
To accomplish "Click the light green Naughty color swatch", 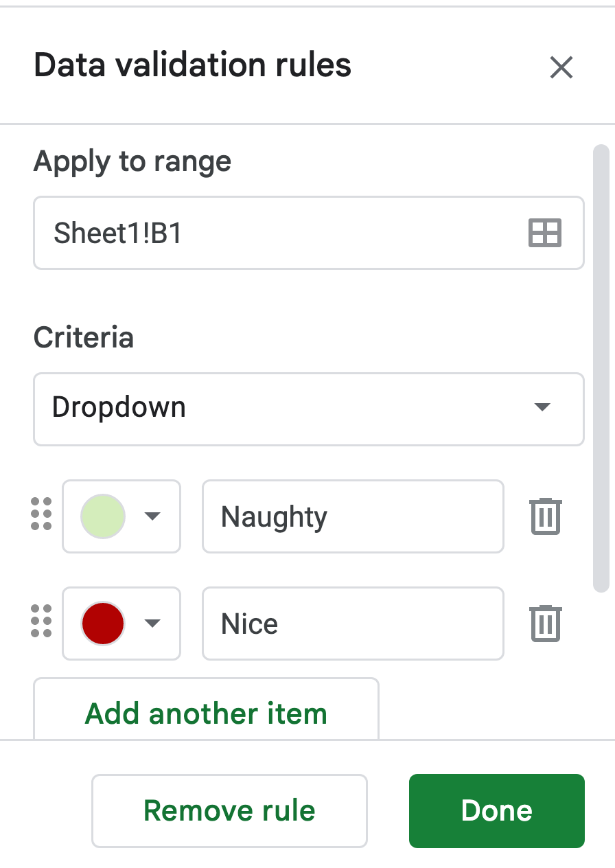I will click(x=103, y=516).
